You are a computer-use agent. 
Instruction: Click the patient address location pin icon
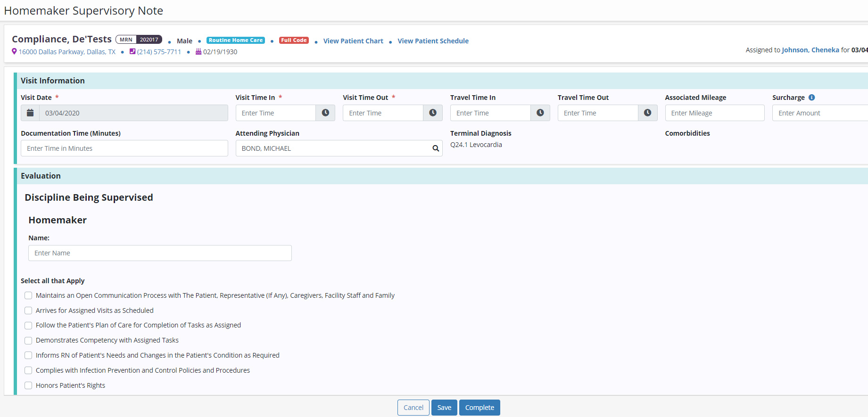(14, 52)
